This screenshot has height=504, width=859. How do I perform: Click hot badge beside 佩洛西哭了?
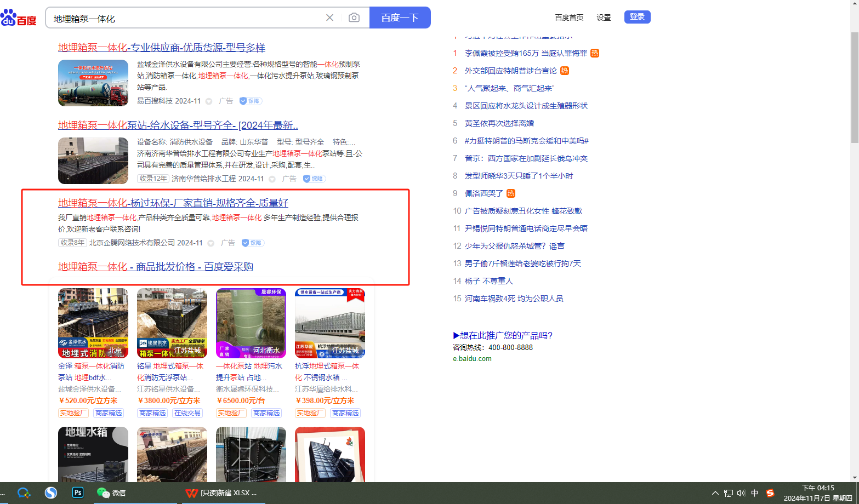(x=511, y=193)
